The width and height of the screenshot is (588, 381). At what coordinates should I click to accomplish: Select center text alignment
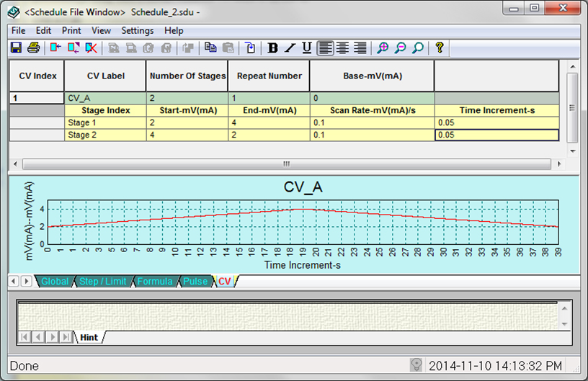[342, 48]
